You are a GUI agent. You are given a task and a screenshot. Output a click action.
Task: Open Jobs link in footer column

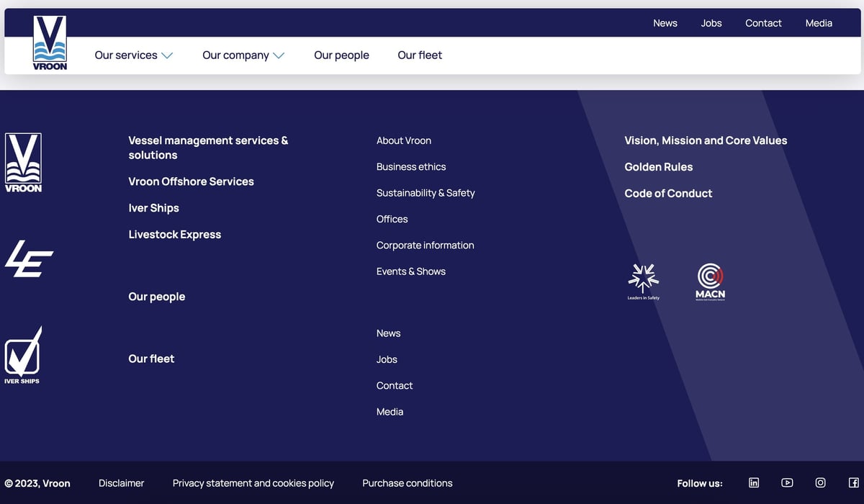coord(387,359)
